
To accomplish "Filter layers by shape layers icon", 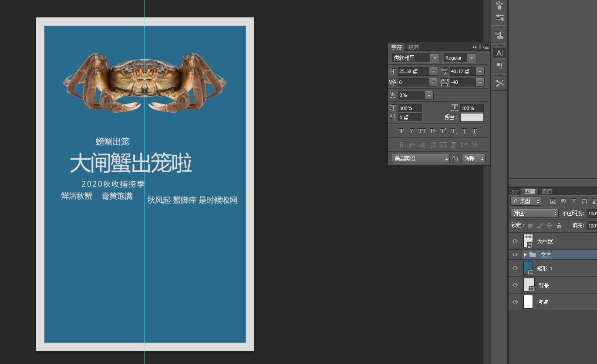I will point(584,201).
